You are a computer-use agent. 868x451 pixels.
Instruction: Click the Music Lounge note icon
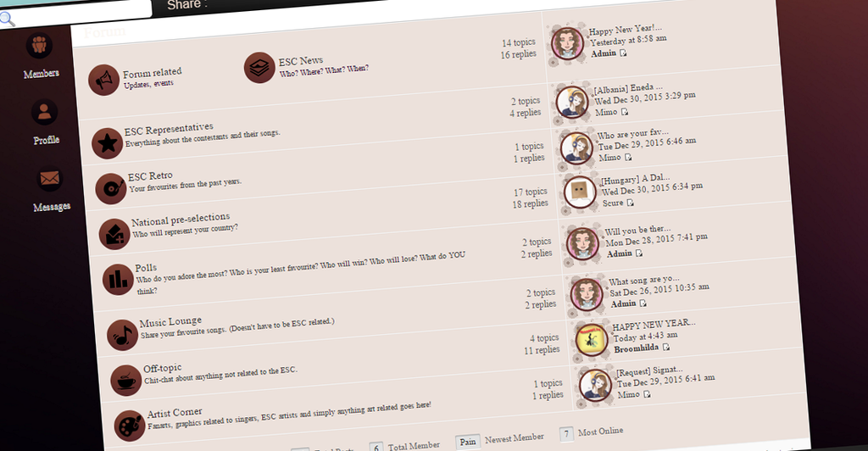point(122,335)
